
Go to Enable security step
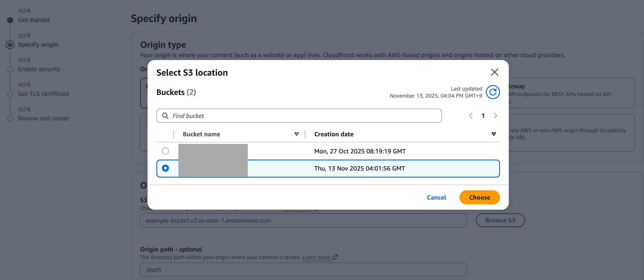point(39,69)
